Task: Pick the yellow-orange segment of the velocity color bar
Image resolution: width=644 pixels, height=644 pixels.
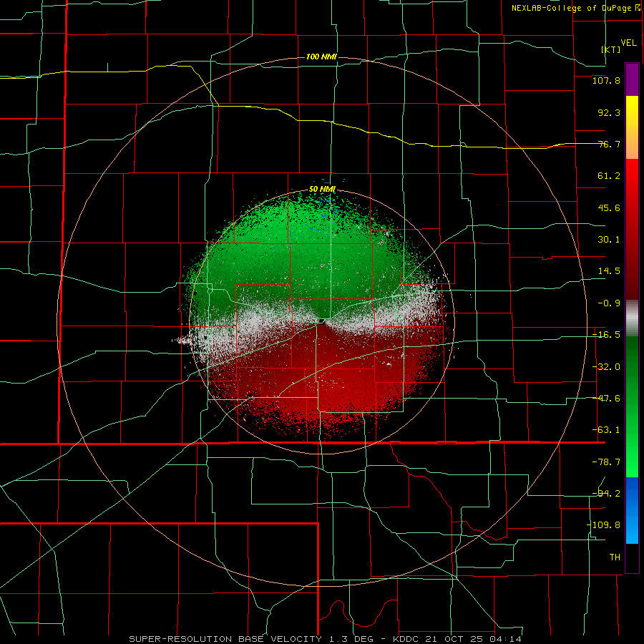Action: click(x=632, y=127)
